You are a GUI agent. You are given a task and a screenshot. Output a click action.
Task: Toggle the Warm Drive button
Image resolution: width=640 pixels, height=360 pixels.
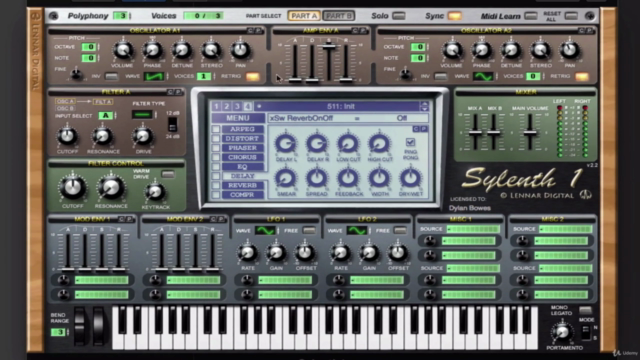[x=167, y=175]
